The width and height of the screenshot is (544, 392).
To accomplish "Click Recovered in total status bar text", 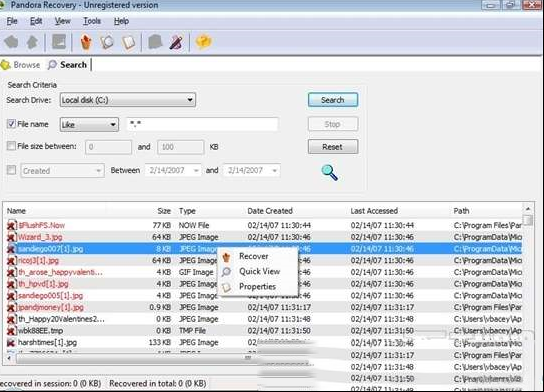I will tap(158, 383).
